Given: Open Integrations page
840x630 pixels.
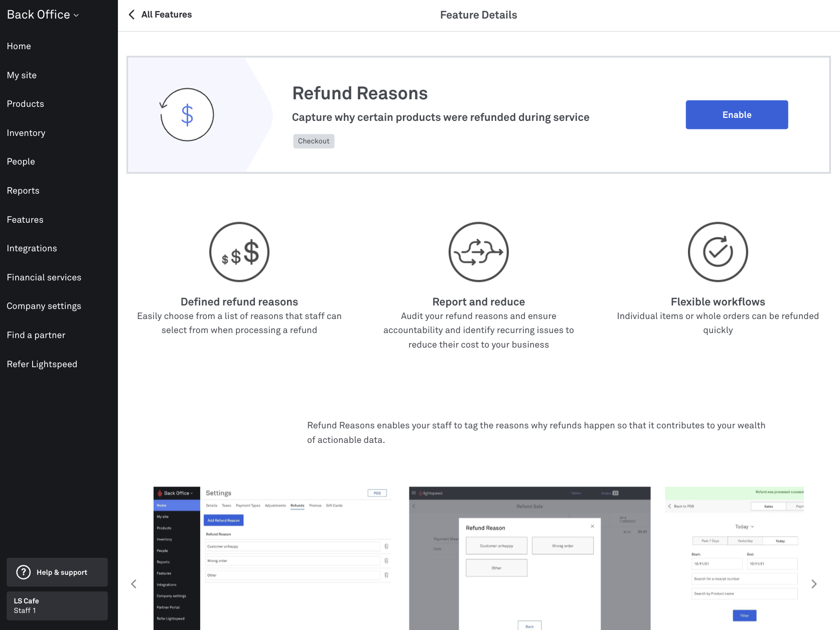Looking at the screenshot, I should click(32, 248).
